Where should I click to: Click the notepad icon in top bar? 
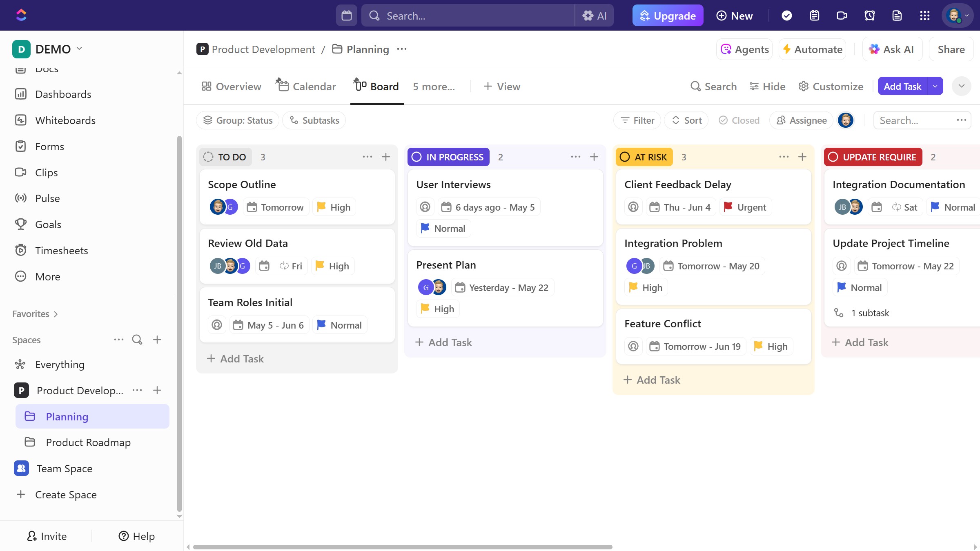pyautogui.click(x=814, y=16)
